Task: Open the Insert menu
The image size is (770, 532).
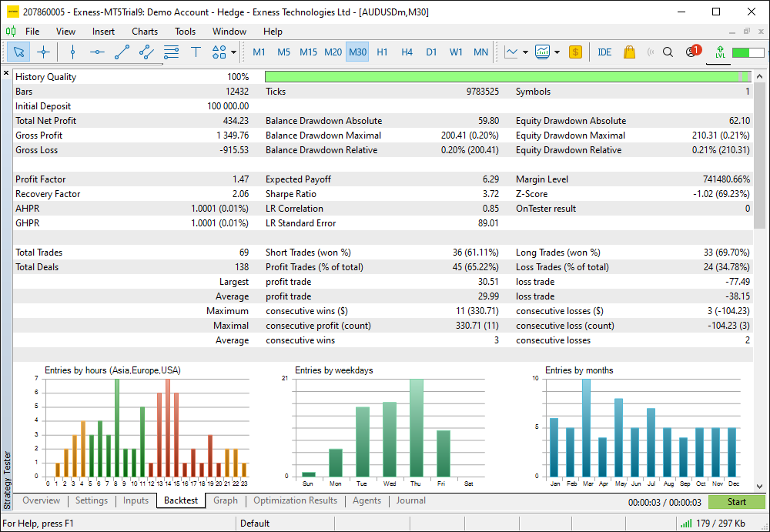Action: 103,32
